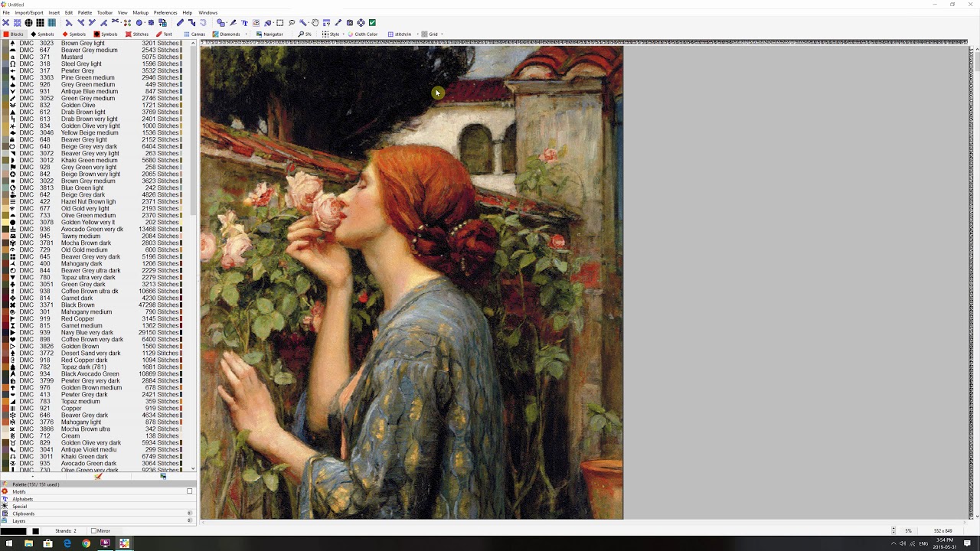980x551 pixels.
Task: Select the full cross stitch tool
Action: coord(6,23)
